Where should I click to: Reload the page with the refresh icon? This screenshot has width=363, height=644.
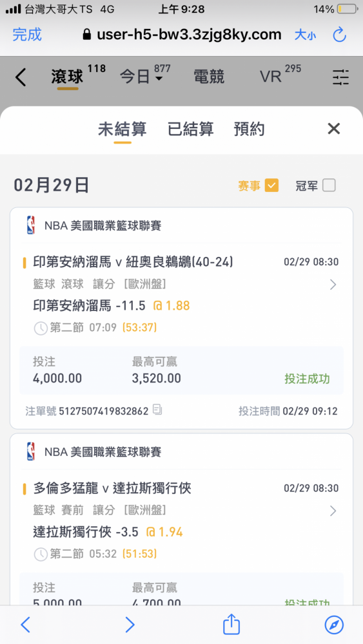point(340,35)
